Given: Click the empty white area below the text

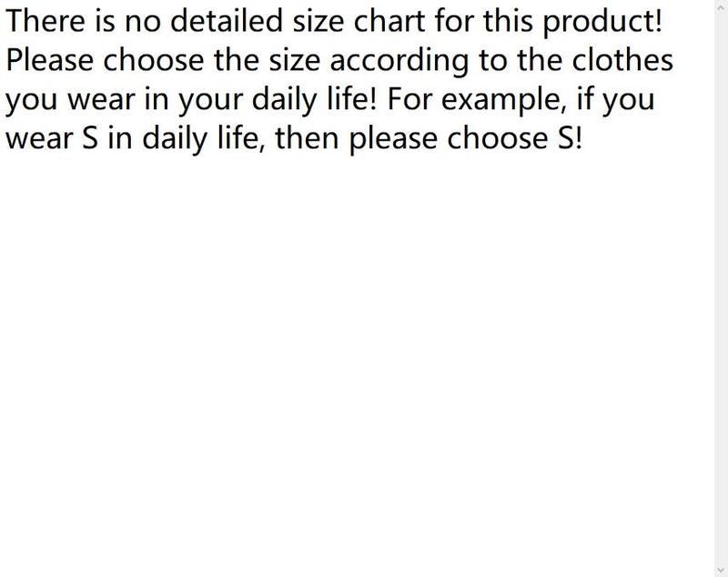Looking at the screenshot, I should (357, 362).
